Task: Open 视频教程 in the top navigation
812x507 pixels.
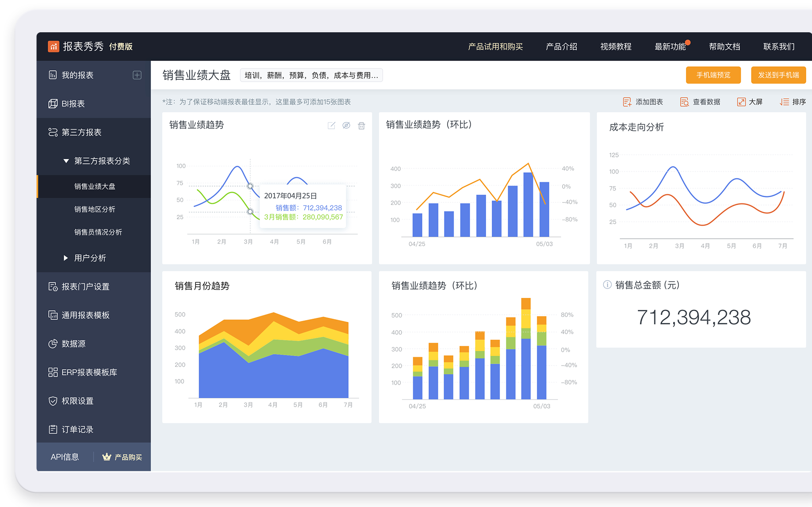Action: [615, 46]
